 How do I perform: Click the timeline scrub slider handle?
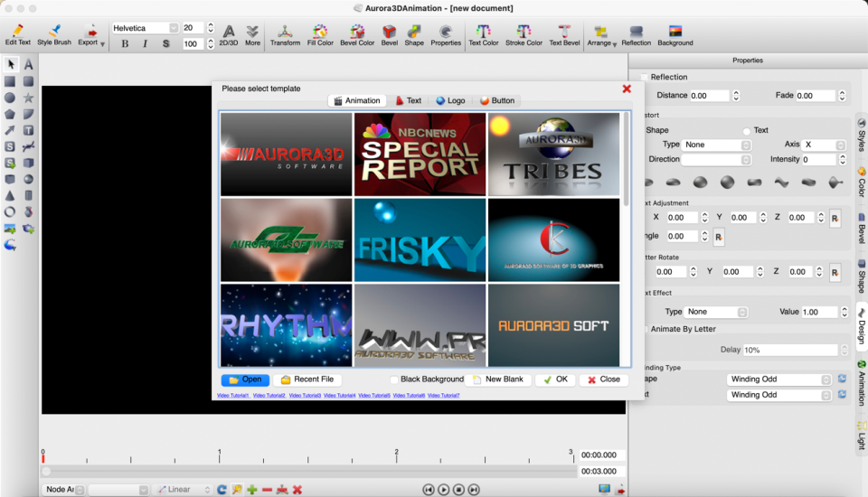click(46, 472)
